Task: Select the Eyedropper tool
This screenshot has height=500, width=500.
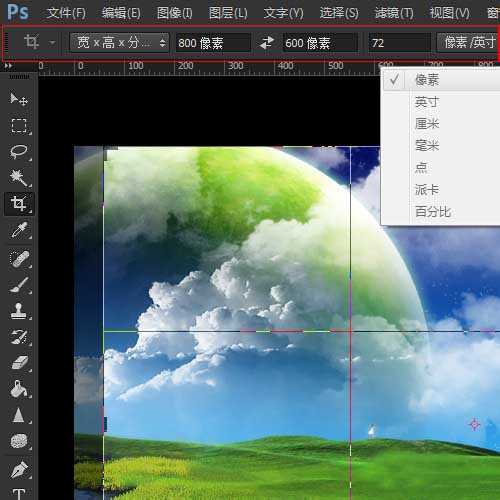Action: (x=18, y=230)
